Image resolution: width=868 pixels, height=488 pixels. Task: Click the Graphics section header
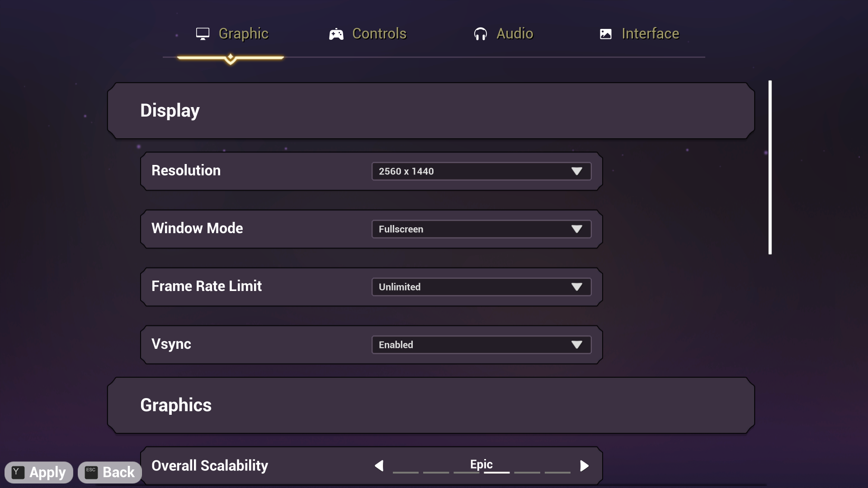(x=431, y=405)
